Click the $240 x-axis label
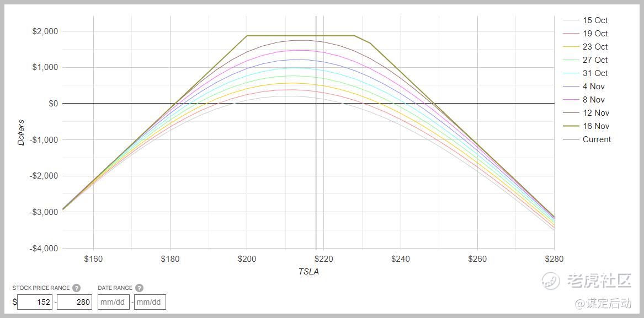 click(401, 259)
